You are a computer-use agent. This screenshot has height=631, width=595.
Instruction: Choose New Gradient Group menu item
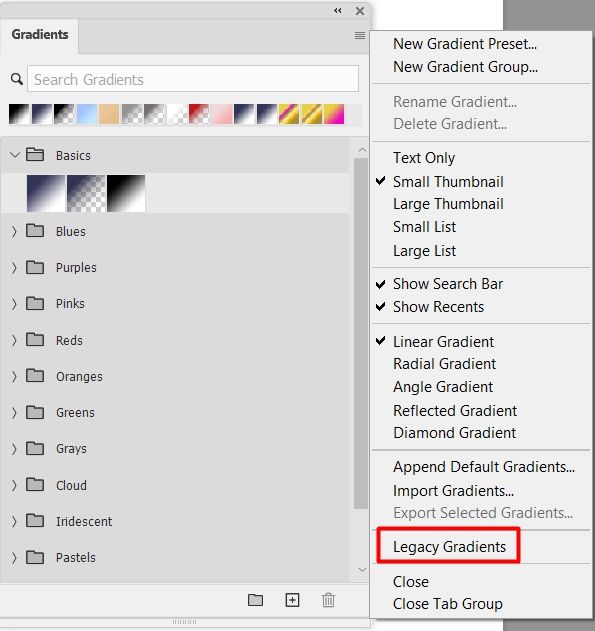465,67
